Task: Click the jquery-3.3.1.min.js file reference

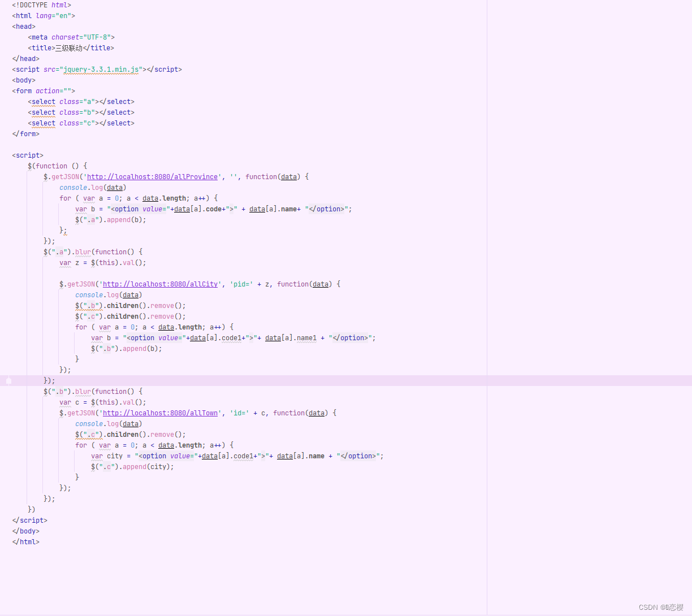Action: (101, 70)
